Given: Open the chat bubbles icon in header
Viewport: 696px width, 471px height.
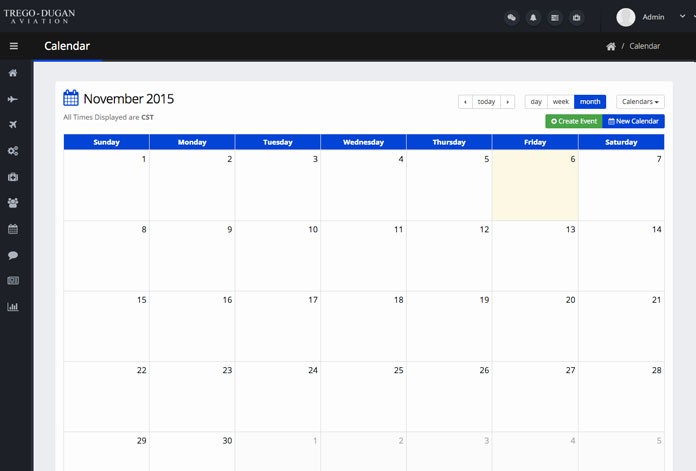Looking at the screenshot, I should pyautogui.click(x=511, y=17).
